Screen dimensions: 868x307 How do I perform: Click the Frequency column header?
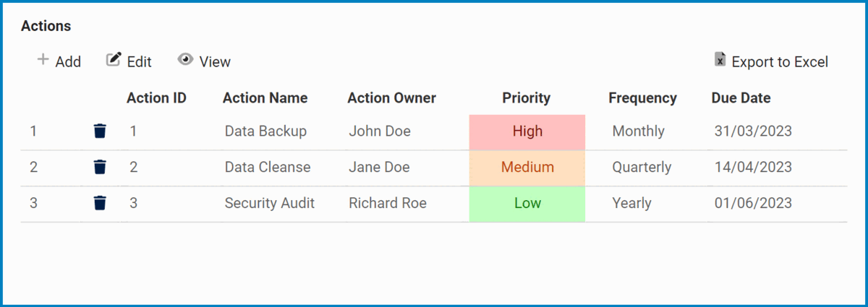(x=642, y=98)
